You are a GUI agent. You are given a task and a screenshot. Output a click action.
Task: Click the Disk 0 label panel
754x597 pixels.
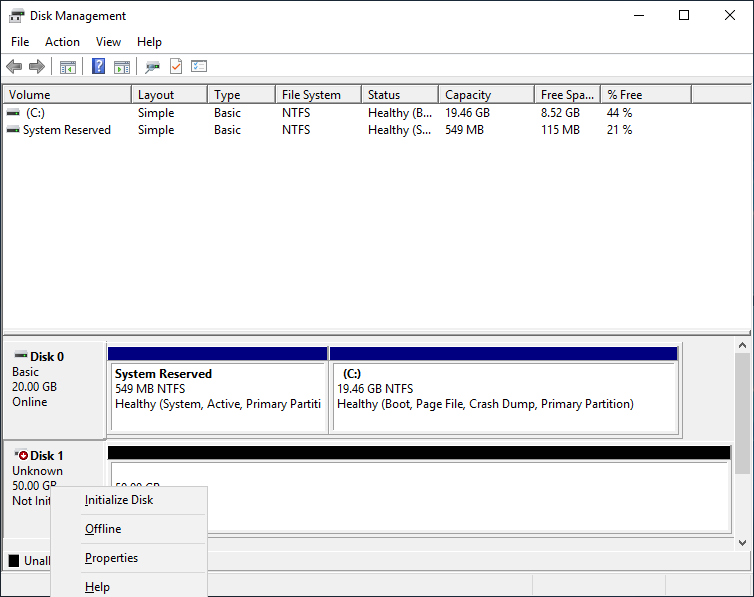click(54, 390)
